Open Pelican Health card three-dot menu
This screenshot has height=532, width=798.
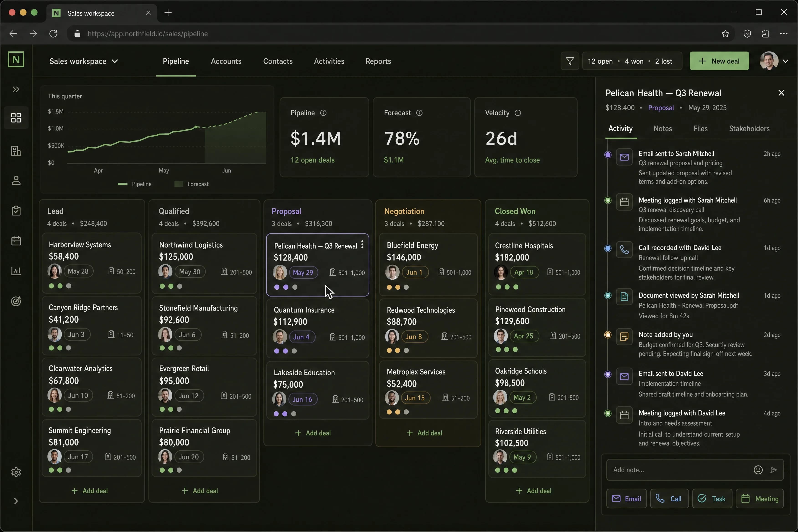[362, 245]
